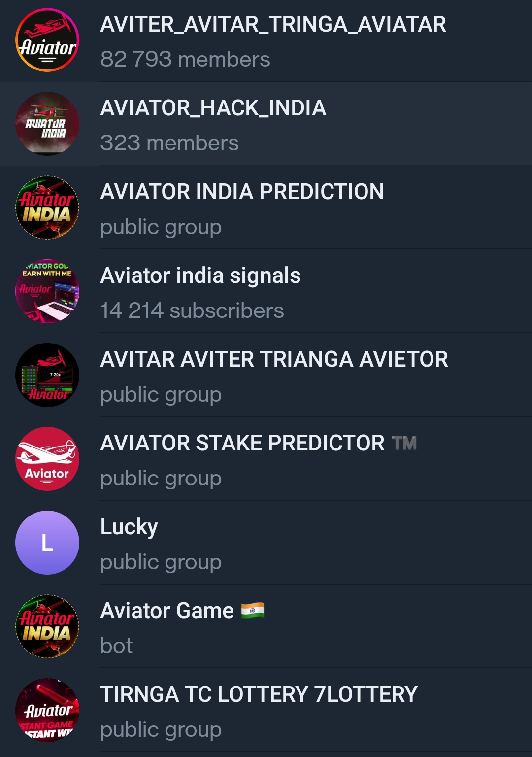Tap the purple "L" avatar for Lucky
Image resolution: width=532 pixels, height=757 pixels.
tap(47, 543)
